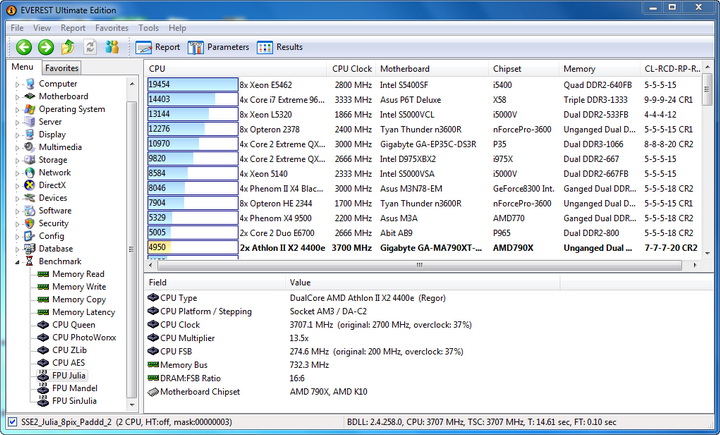The height and width of the screenshot is (435, 720).
Task: Select the Devices tree icon
Action: coord(30,198)
